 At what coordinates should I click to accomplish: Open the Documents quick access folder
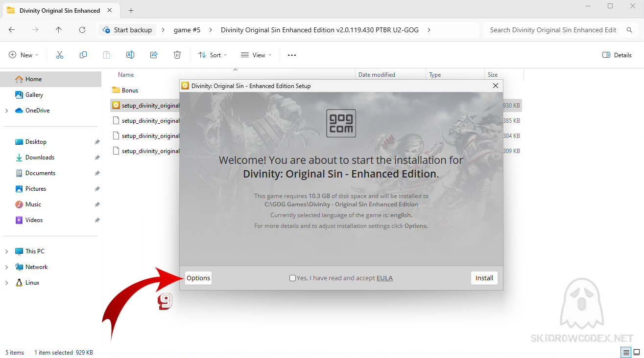[x=40, y=173]
